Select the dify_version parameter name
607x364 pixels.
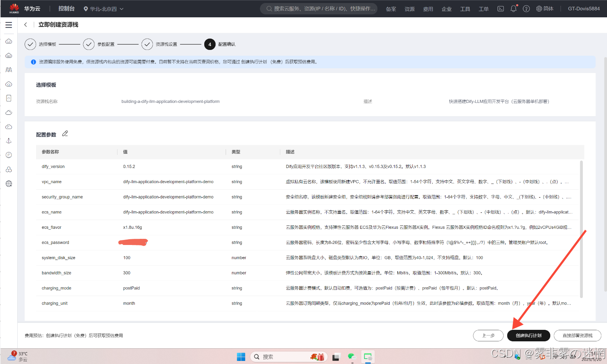coord(53,167)
